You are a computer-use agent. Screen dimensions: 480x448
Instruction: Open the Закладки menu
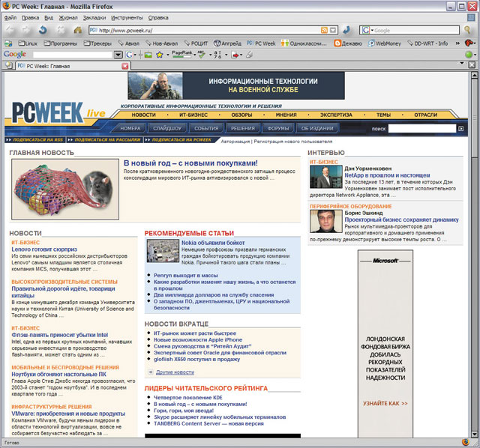[x=94, y=18]
